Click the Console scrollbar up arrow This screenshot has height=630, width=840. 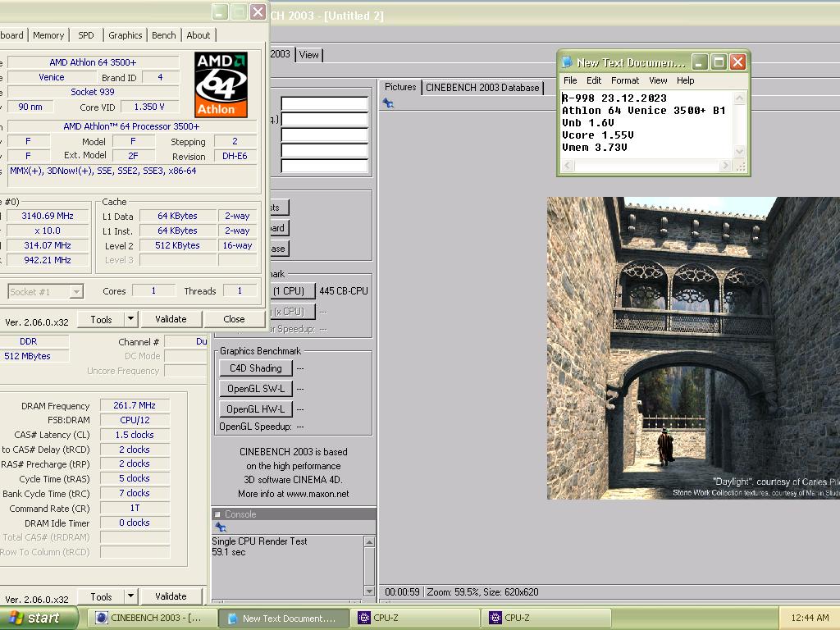(x=369, y=541)
